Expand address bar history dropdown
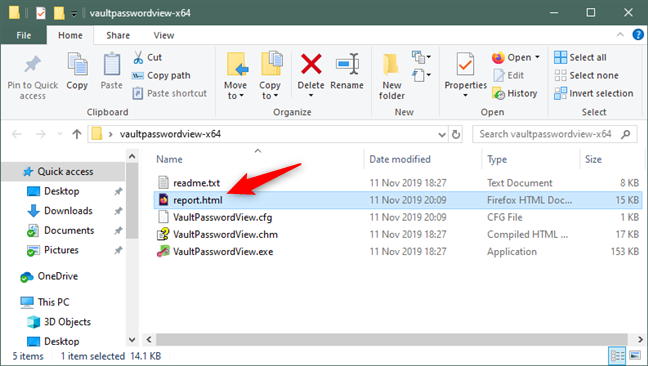 pos(442,135)
